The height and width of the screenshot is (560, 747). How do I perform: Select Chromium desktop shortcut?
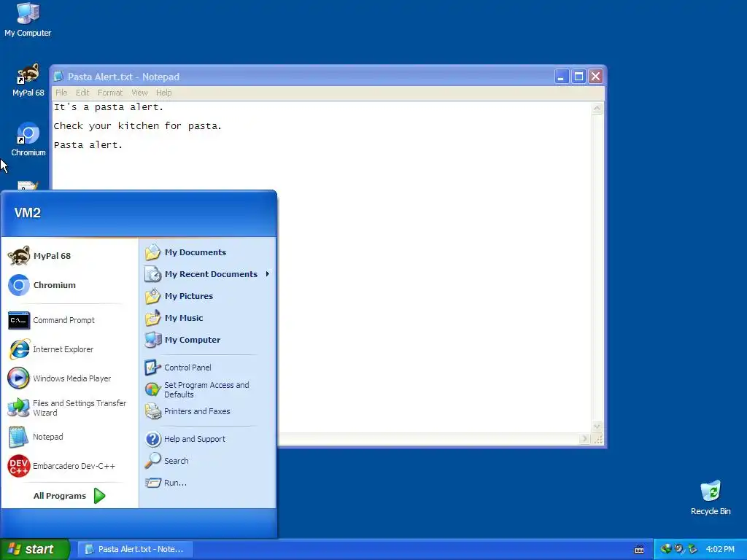[28, 140]
